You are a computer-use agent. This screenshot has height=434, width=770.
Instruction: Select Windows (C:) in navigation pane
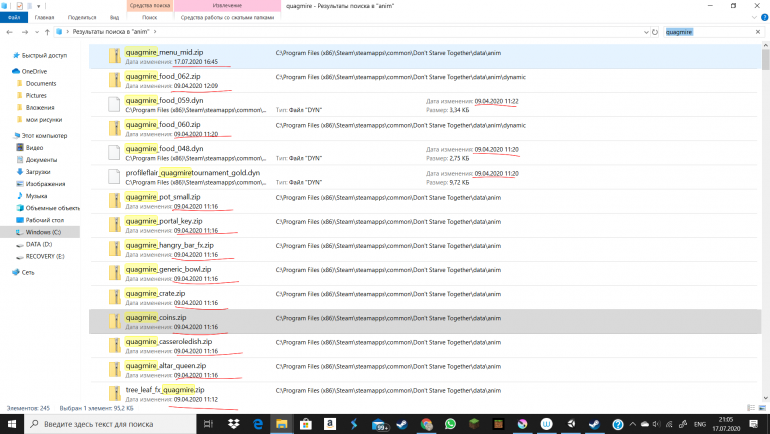coord(44,231)
